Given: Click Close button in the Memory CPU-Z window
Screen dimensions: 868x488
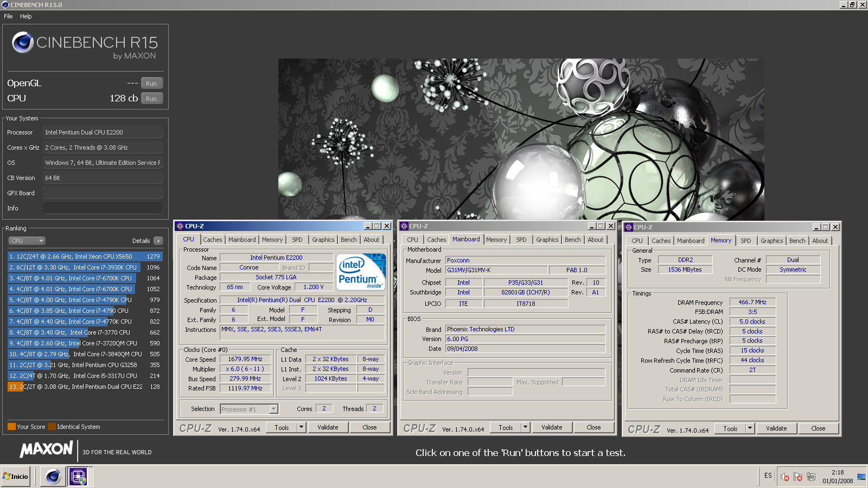Looking at the screenshot, I should (818, 428).
